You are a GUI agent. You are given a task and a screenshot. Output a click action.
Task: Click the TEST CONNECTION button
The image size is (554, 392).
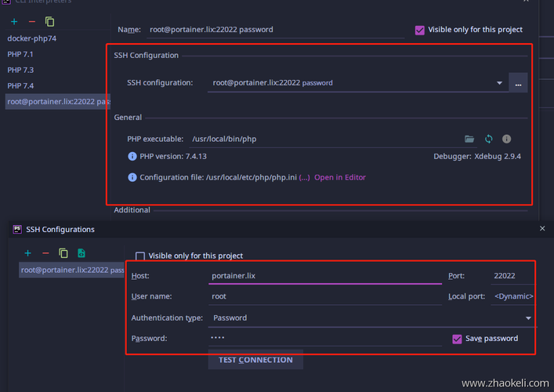click(x=255, y=360)
